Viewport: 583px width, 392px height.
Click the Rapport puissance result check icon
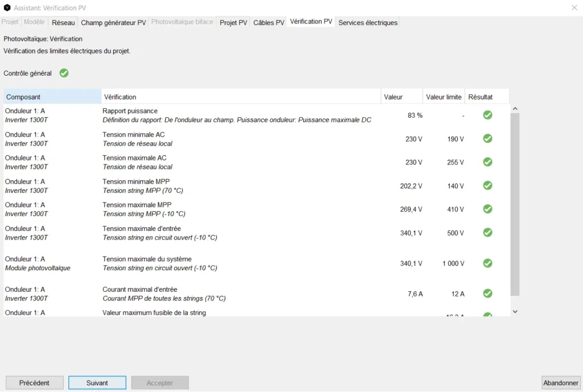coord(487,115)
